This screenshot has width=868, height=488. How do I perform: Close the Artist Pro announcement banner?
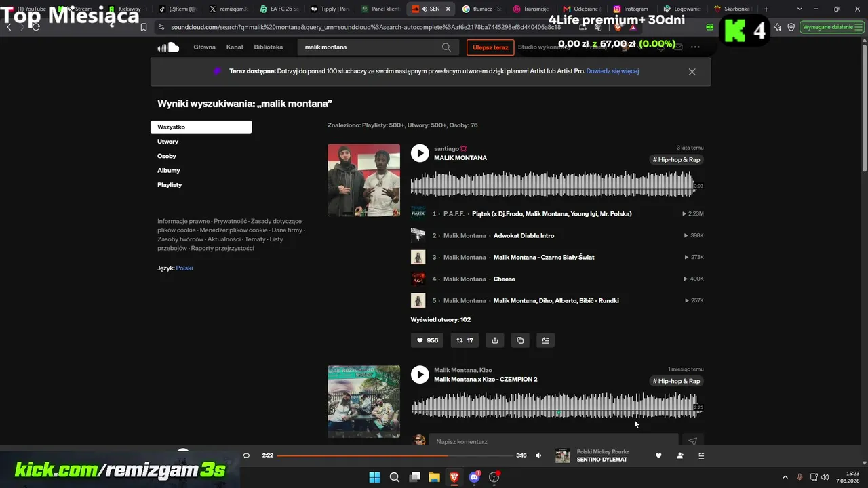[x=692, y=71]
